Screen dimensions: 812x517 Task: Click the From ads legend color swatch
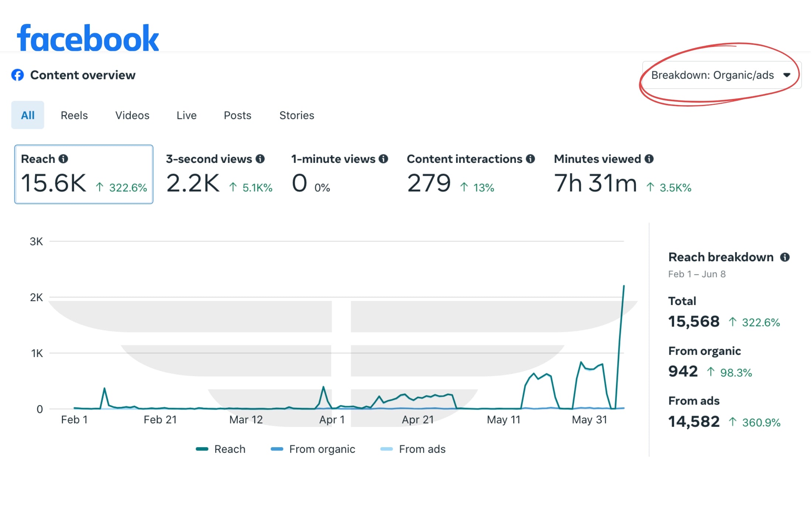[386, 449]
